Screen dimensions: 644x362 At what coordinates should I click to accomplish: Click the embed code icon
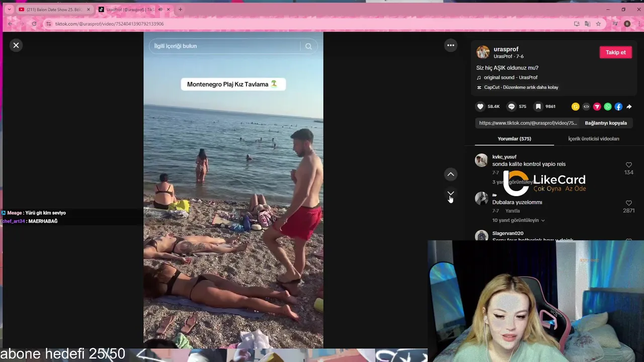[x=586, y=107]
